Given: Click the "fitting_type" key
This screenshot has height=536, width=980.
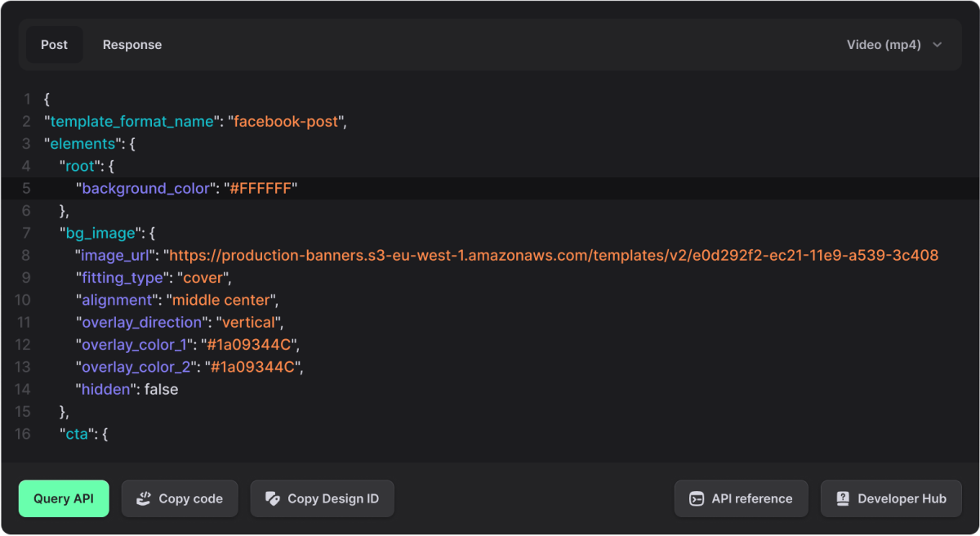Looking at the screenshot, I should (x=122, y=278).
